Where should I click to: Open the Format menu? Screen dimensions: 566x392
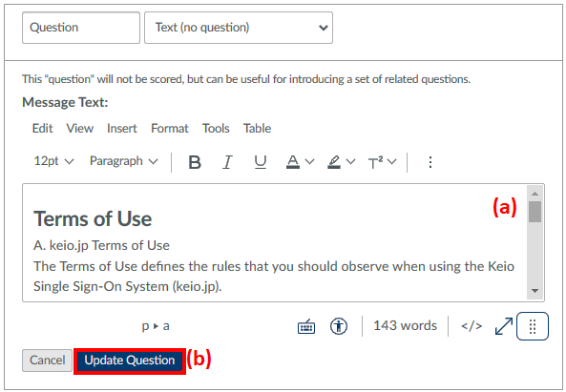(170, 129)
